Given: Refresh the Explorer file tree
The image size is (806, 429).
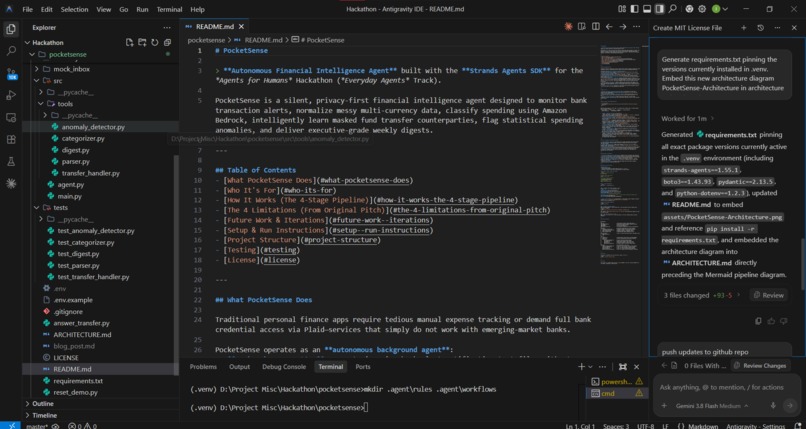Looking at the screenshot, I should (154, 43).
